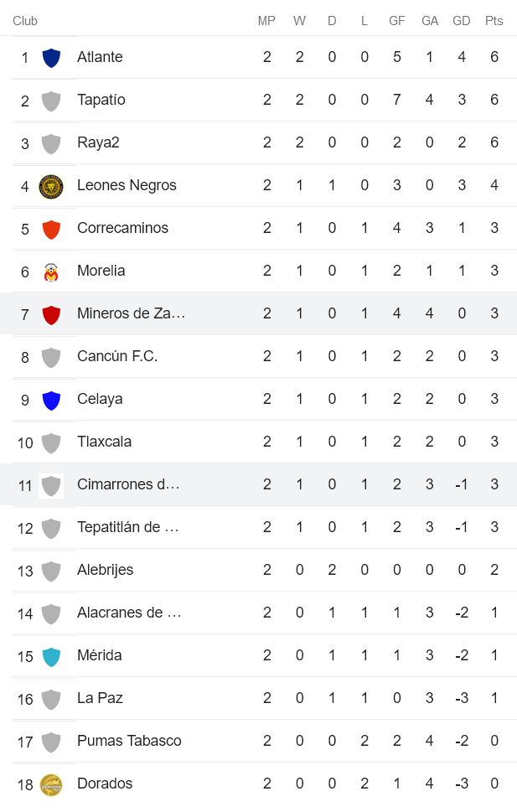The height and width of the screenshot is (812, 517).
Task: Open Alebrijes club details
Action: [x=105, y=570]
